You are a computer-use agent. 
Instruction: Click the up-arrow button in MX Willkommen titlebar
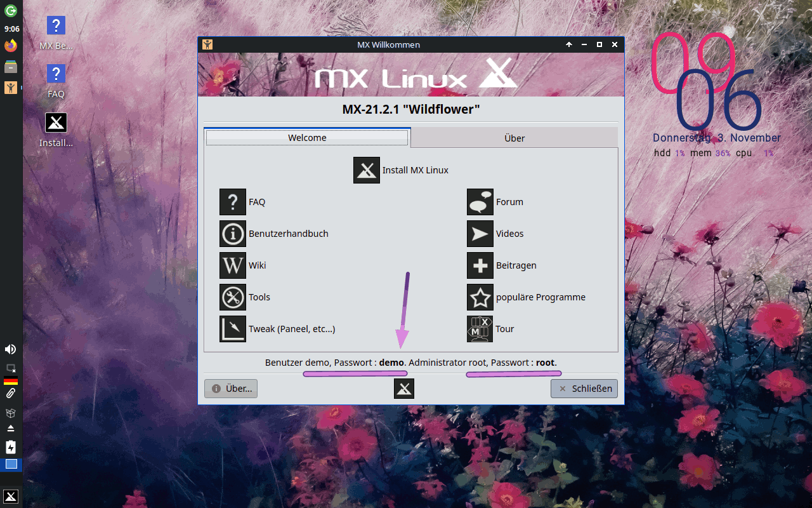[x=569, y=44]
